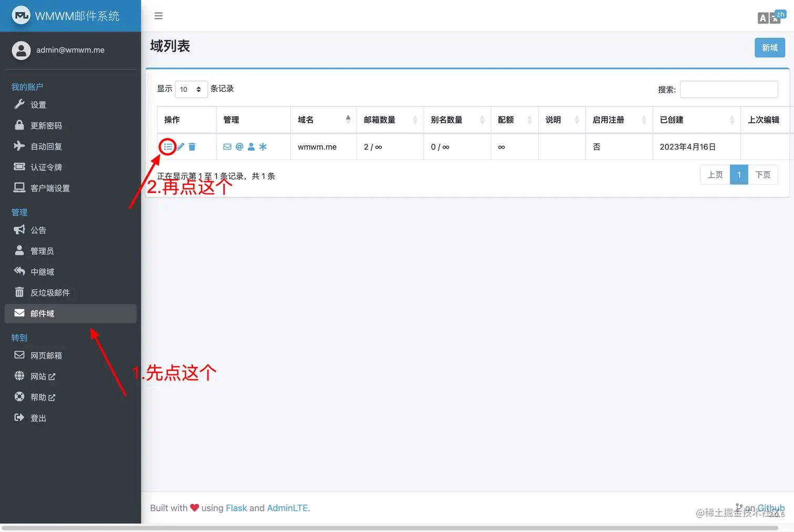Open 公告 announcement page
Viewport: 794px width, 532px height.
(70, 230)
